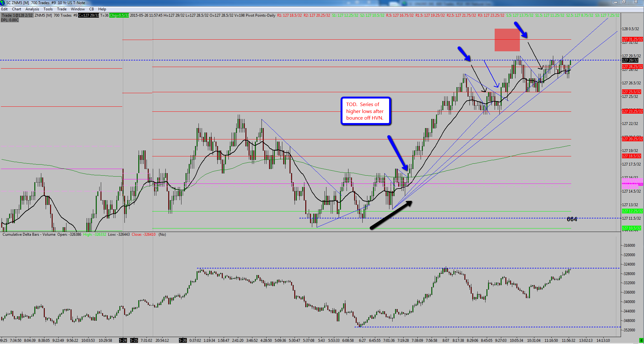Click the green 127 10.5/32 price axis label
This screenshot has width=644, height=344.
pyautogui.click(x=631, y=228)
